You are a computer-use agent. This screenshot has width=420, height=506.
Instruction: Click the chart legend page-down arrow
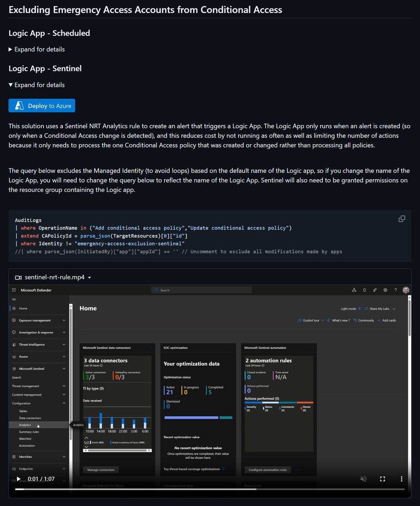click(x=86, y=447)
